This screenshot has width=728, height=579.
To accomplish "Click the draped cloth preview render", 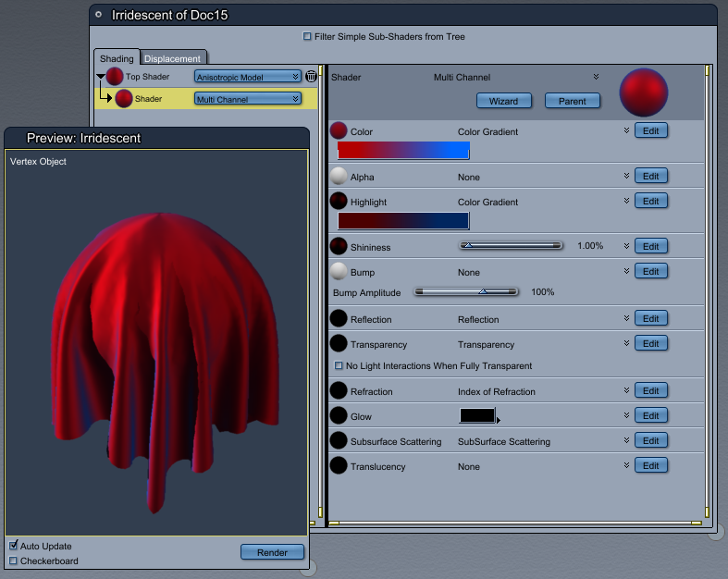I will pos(166,363).
